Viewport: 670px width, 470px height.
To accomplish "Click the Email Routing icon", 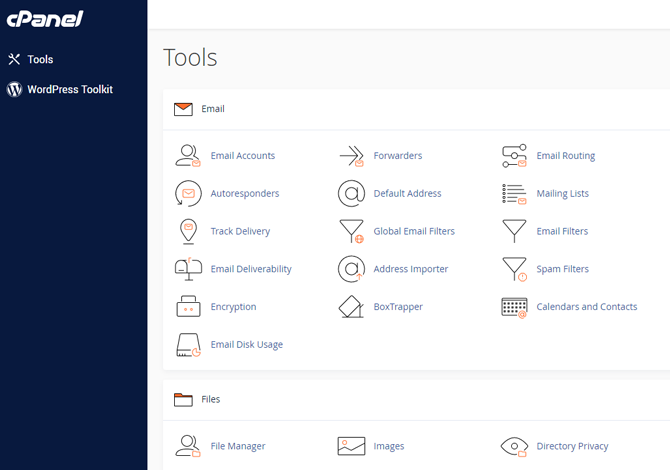I will [x=514, y=156].
